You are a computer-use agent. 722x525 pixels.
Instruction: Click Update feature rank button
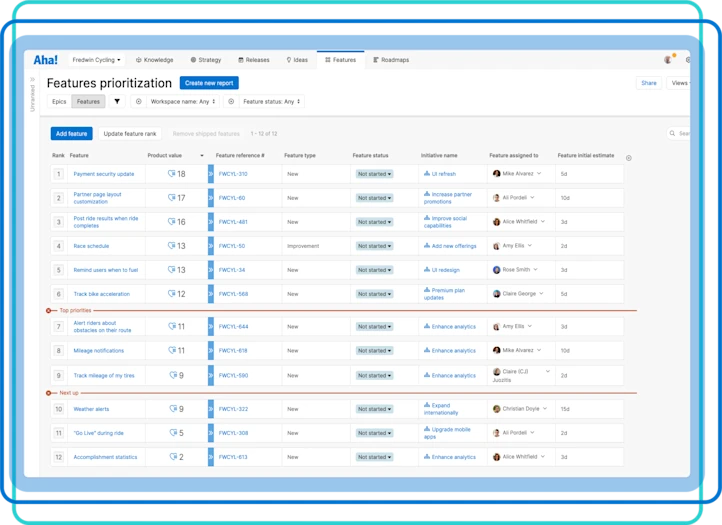point(130,134)
